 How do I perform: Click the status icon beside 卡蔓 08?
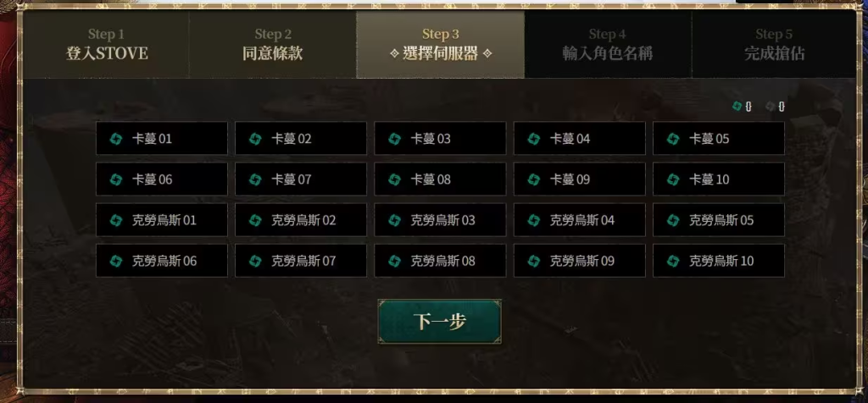coord(394,179)
